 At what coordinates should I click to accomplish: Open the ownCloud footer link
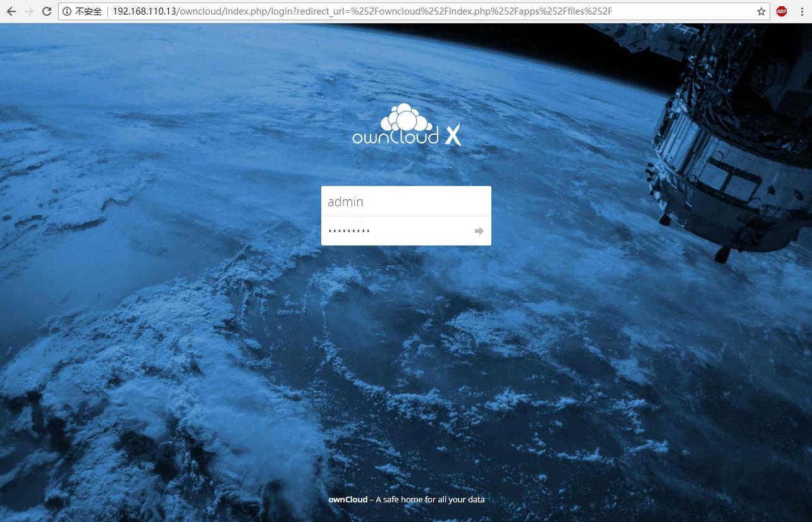348,500
